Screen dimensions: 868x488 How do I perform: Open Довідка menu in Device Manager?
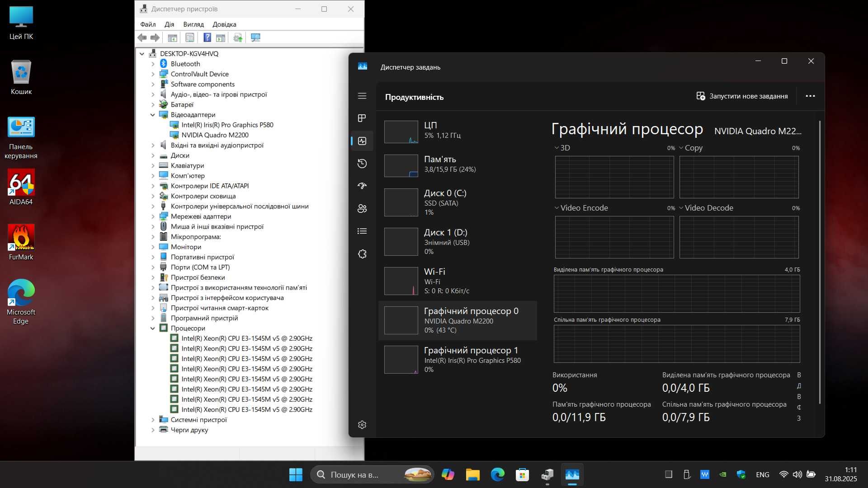pos(224,24)
